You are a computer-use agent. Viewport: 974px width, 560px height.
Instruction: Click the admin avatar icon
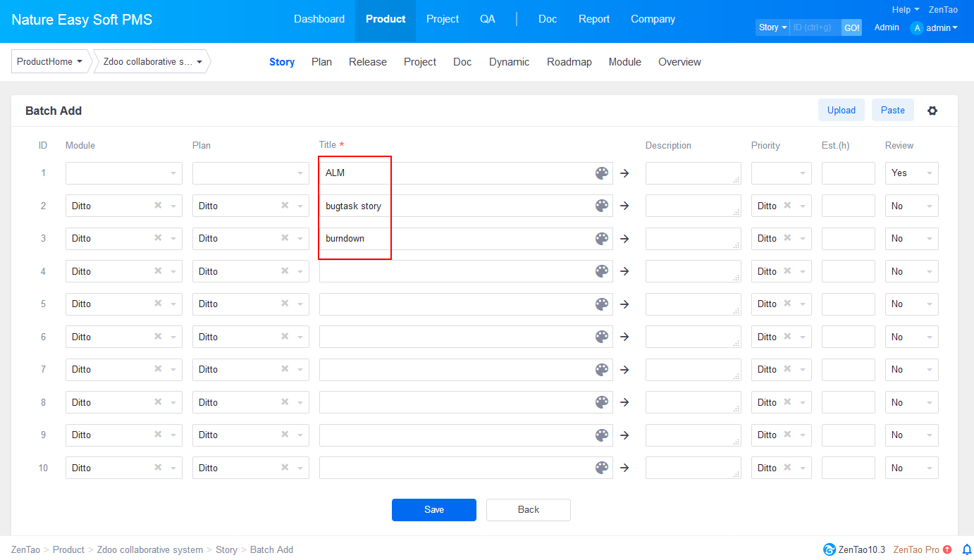(916, 28)
